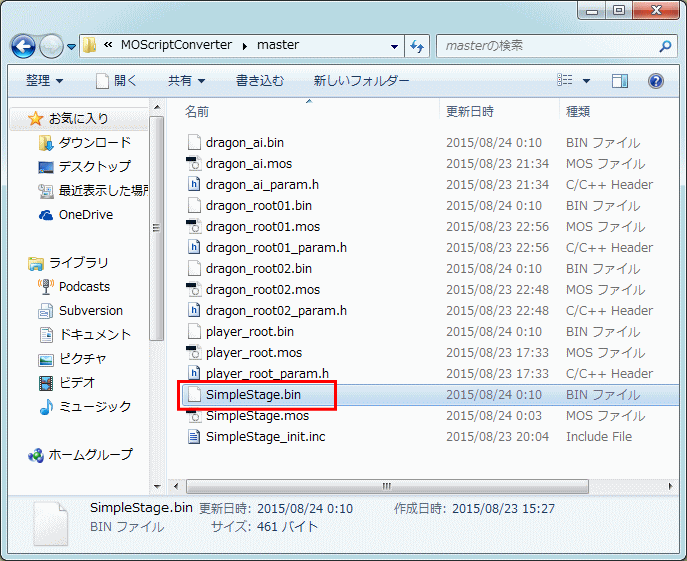
Task: Open the 整理 menu
Action: click(44, 81)
